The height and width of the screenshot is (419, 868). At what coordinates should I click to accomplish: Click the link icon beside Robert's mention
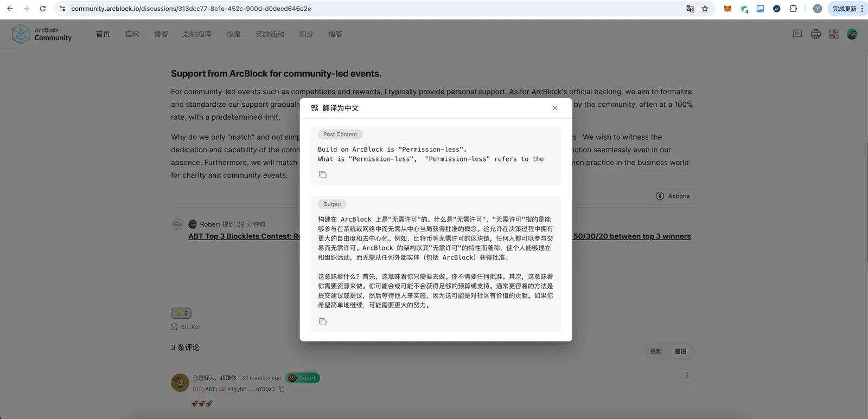point(177,224)
